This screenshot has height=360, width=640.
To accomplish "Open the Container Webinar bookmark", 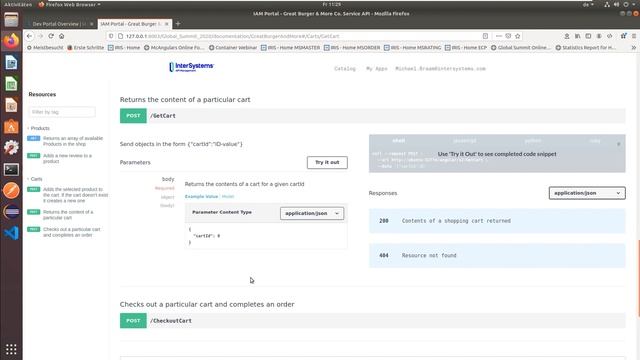I will pyautogui.click(x=233, y=47).
